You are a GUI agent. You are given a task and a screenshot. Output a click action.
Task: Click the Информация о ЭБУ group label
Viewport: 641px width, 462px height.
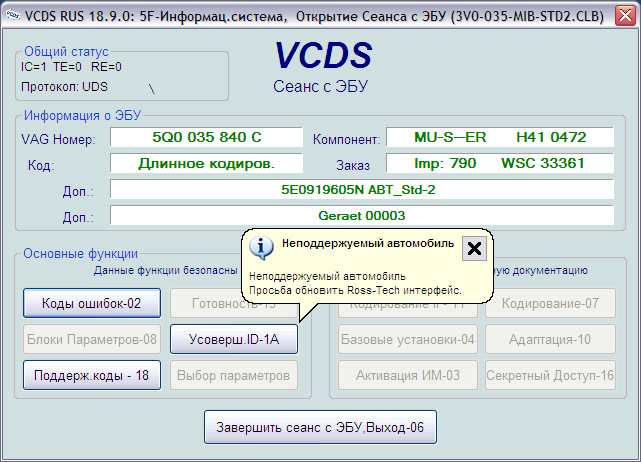click(82, 115)
